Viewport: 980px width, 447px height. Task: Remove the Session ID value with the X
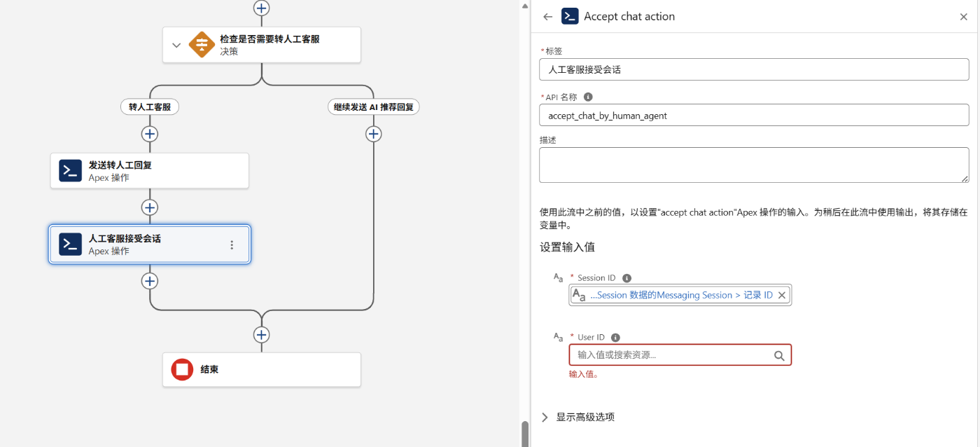pyautogui.click(x=782, y=296)
